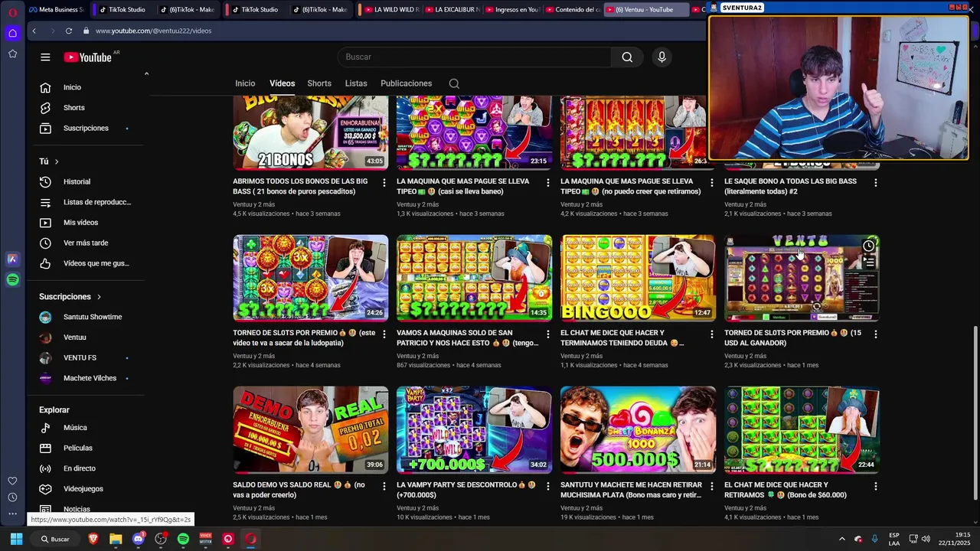This screenshot has width=980, height=551.
Task: Open Windows Start menu
Action: point(16,539)
